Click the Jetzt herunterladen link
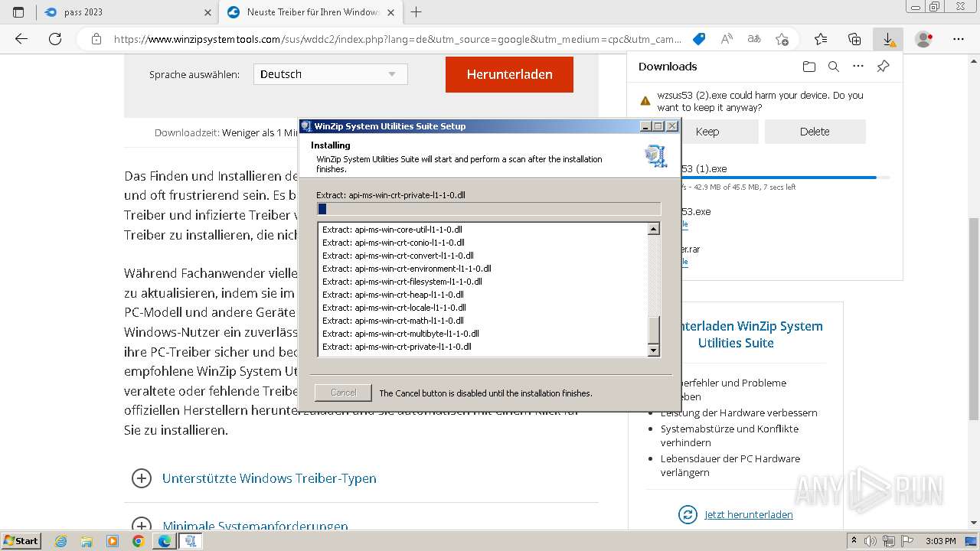 [749, 514]
